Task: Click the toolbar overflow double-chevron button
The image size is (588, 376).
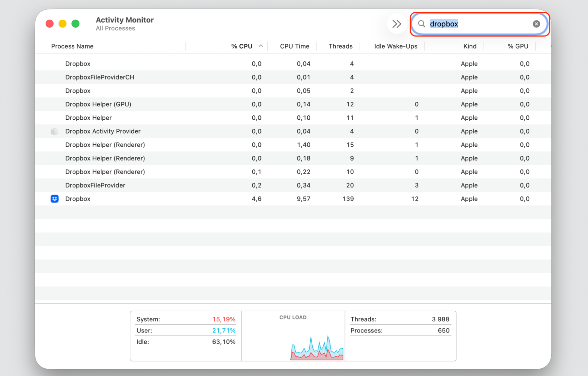Action: [397, 24]
